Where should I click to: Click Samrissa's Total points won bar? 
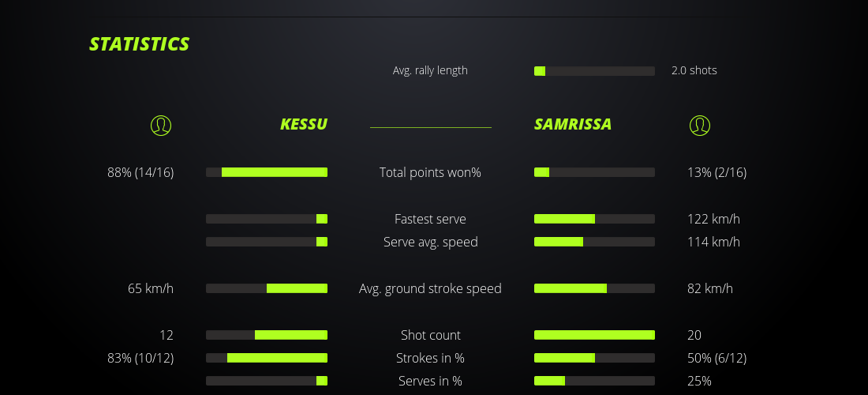point(594,172)
